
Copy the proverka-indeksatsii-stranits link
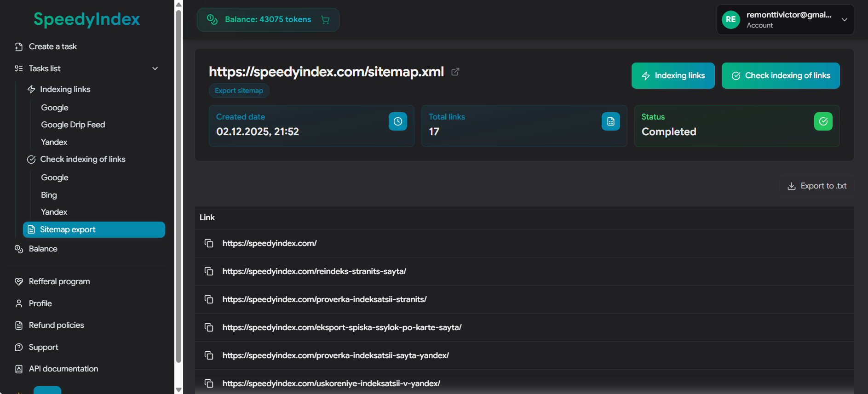click(x=209, y=299)
